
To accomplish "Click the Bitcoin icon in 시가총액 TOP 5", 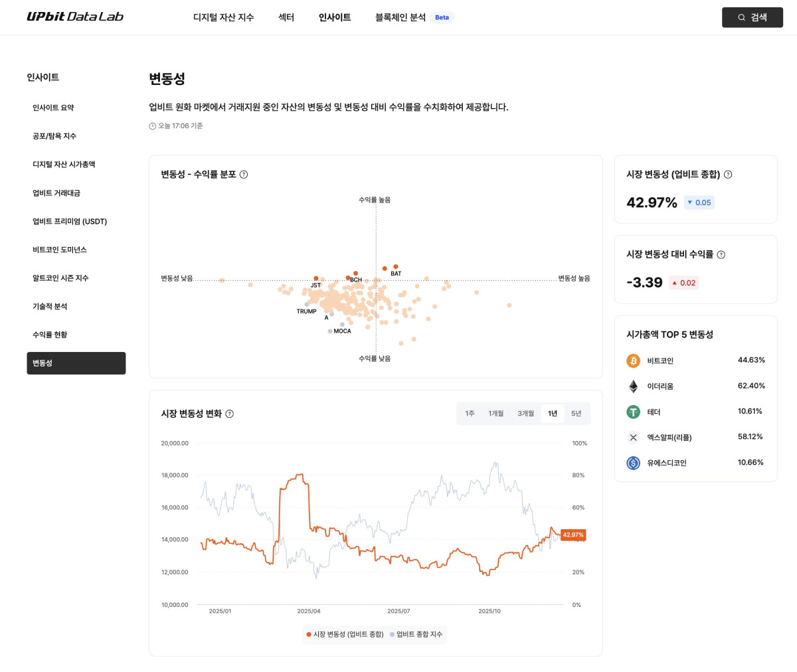I will pyautogui.click(x=633, y=361).
